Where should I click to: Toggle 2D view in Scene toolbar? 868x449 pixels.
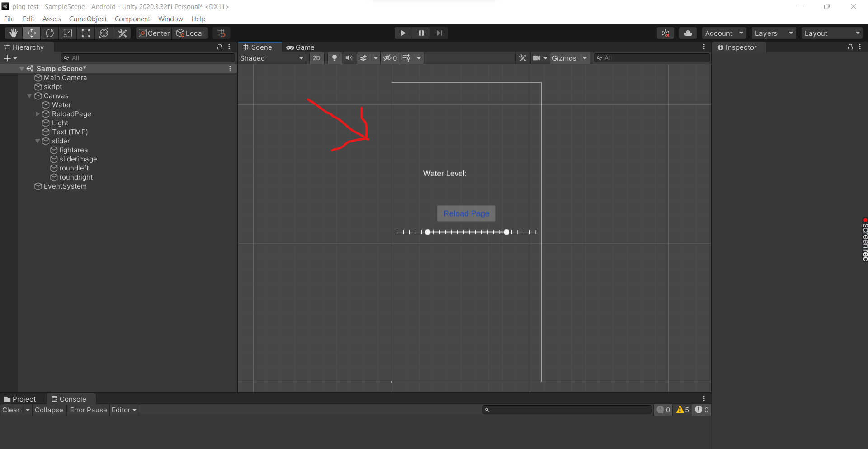coord(316,58)
